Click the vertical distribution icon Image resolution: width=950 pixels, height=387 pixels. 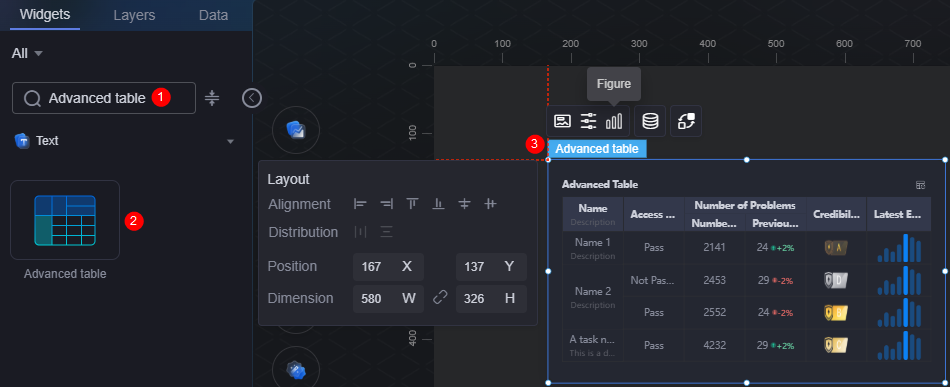tap(387, 232)
